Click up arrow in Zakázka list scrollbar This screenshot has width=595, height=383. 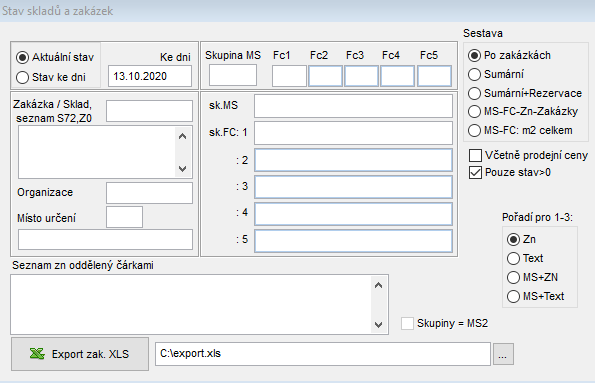[183, 136]
